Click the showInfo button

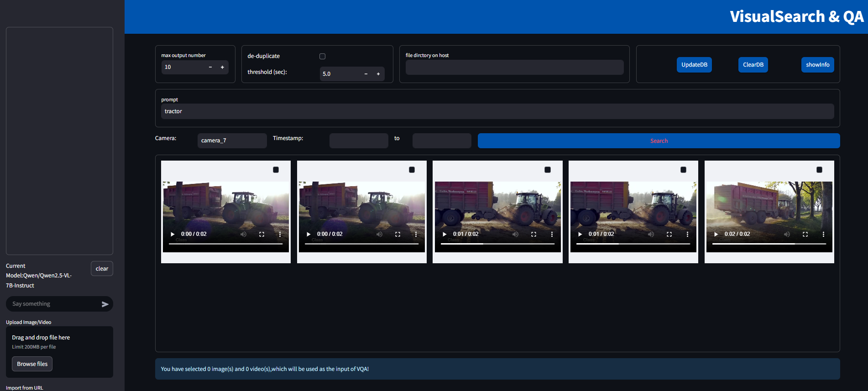point(817,65)
